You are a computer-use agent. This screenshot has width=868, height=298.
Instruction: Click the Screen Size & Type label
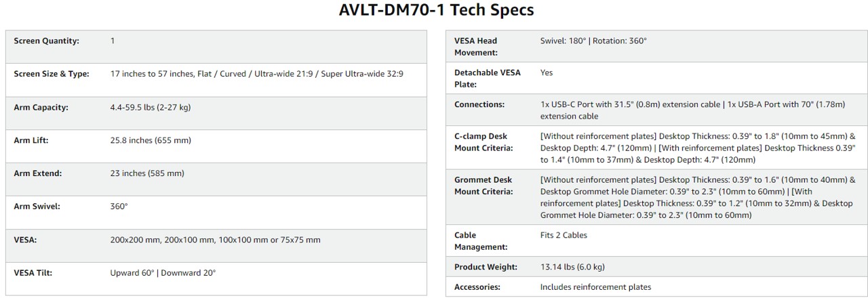tap(52, 74)
